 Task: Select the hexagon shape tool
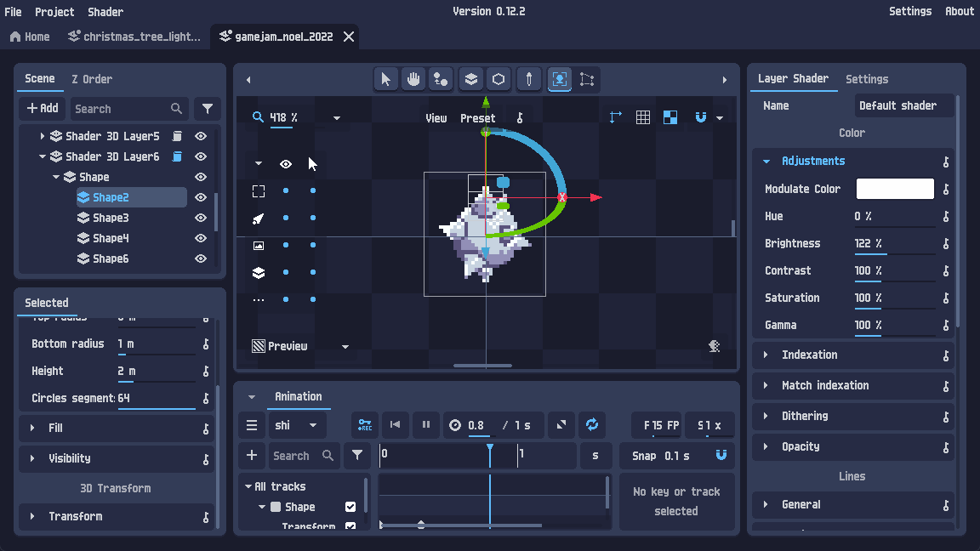(x=499, y=79)
